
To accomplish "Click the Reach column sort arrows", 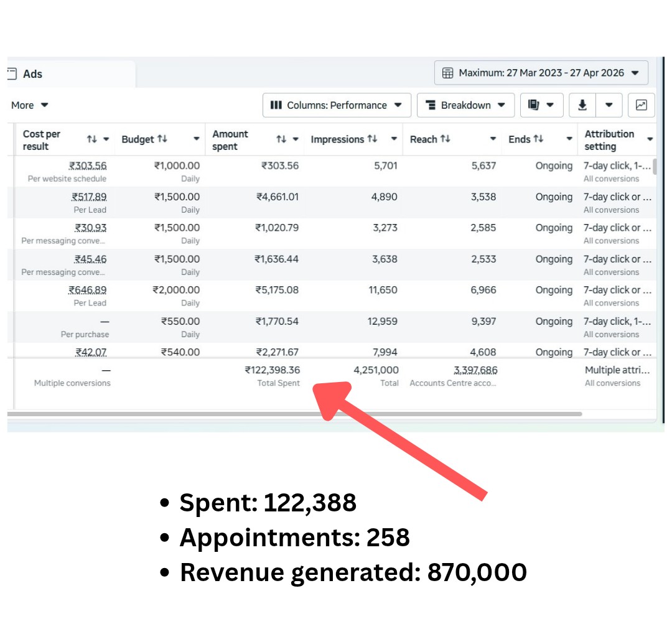I will 446,139.
